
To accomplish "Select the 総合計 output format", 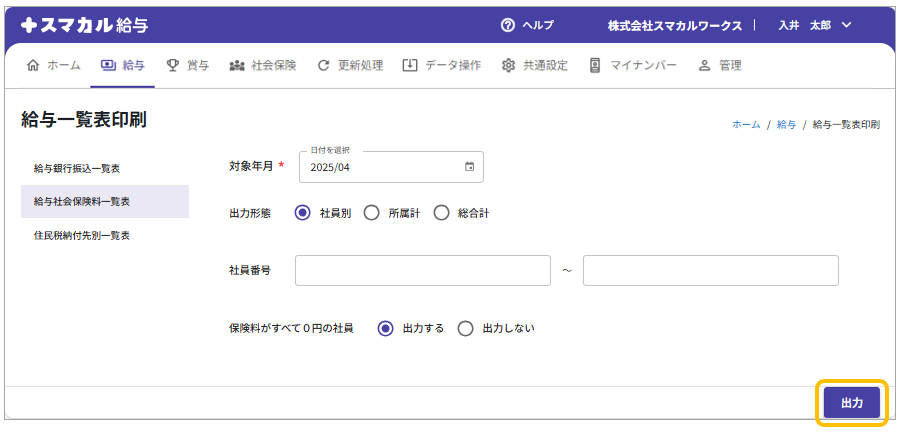I will (x=442, y=213).
